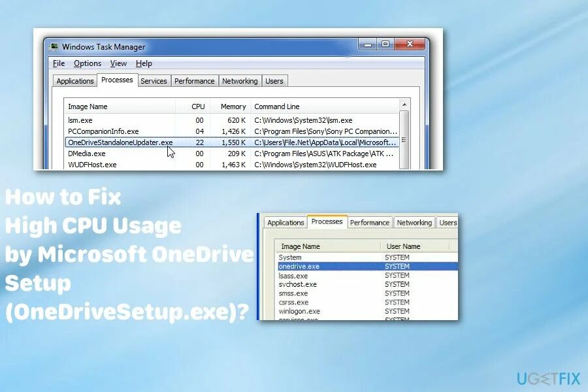
Task: Sort processes by CPU column
Action: click(193, 106)
